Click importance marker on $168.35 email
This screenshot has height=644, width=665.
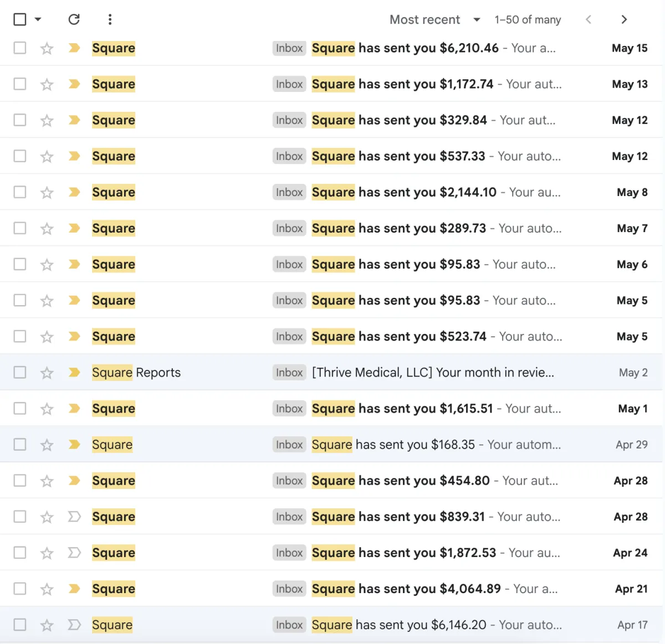click(x=74, y=445)
